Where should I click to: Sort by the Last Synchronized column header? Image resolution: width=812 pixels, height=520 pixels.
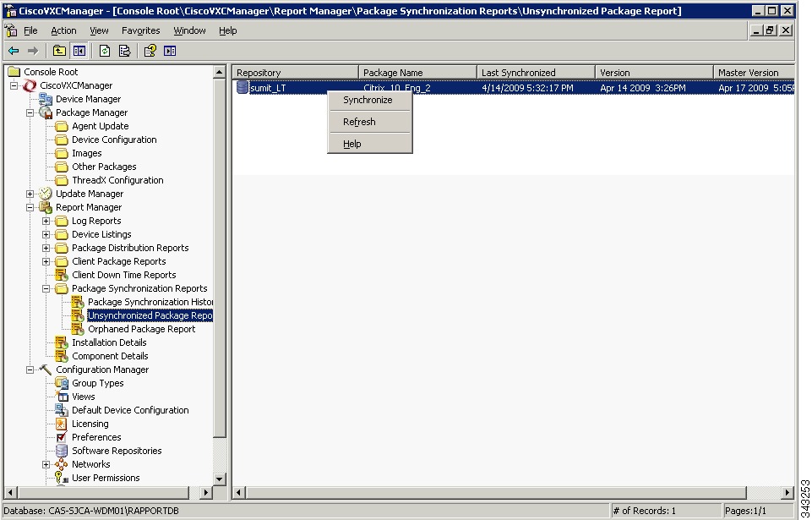[536, 73]
